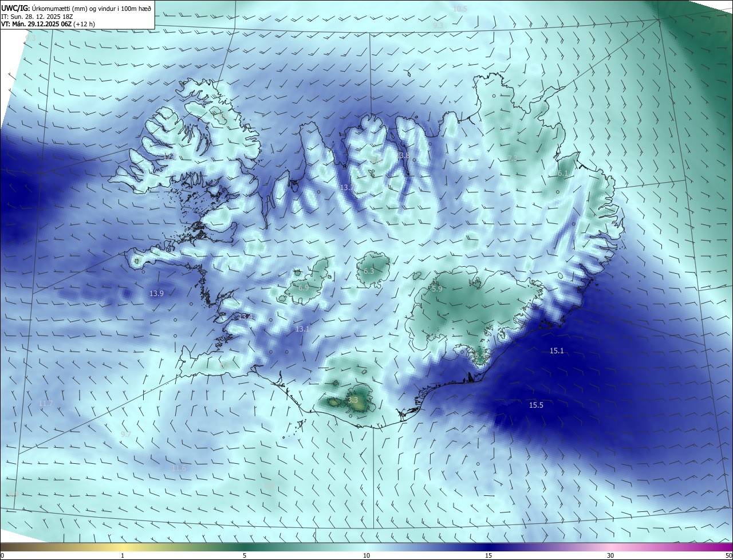Screen dimensions: 733x560
Task: Click the 13.8 value label on the map
Action: [403, 156]
